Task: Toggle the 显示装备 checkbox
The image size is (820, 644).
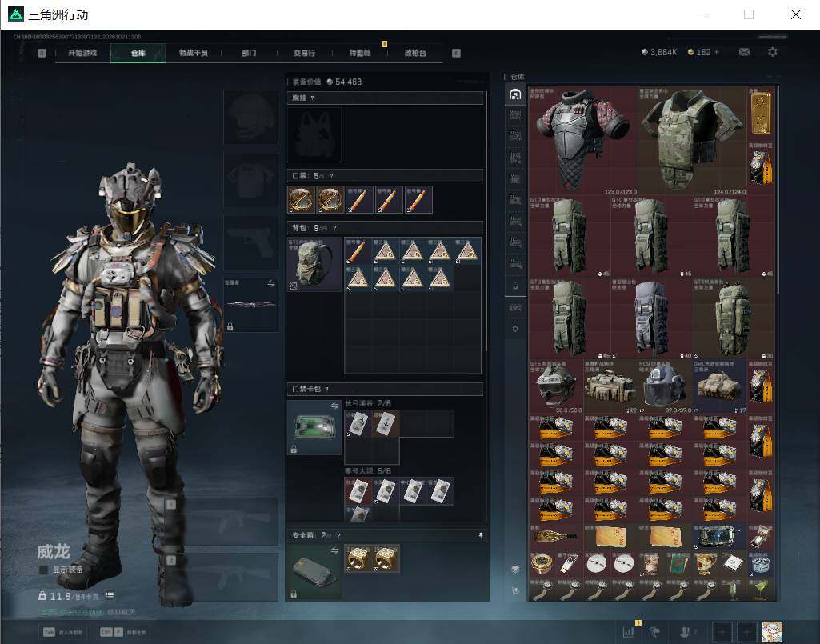Action: click(44, 570)
